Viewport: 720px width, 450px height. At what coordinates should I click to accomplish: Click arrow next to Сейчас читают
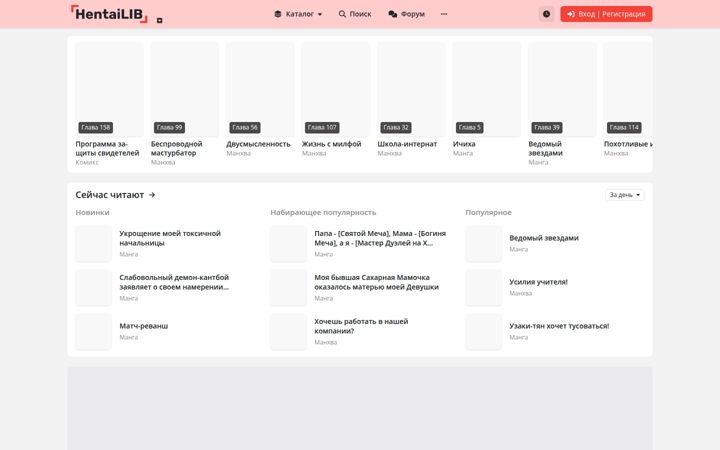coord(152,195)
